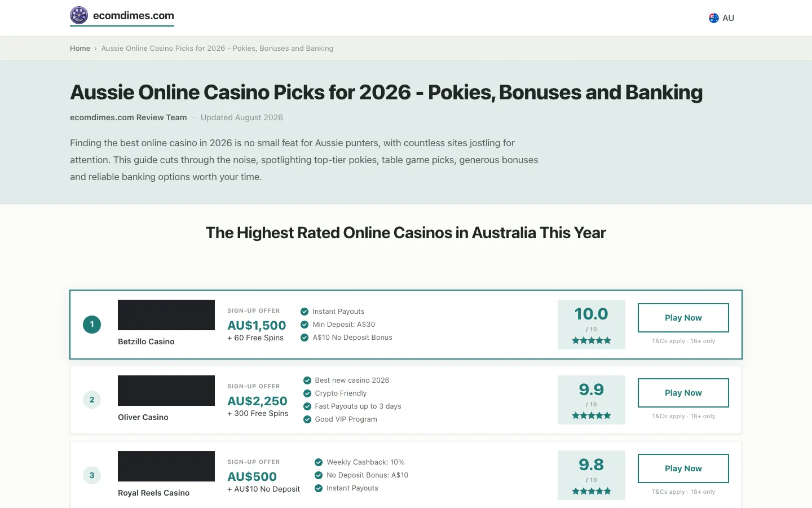Click the Weekly Cashback checkmark icon
This screenshot has width=812, height=508.
[x=319, y=462]
